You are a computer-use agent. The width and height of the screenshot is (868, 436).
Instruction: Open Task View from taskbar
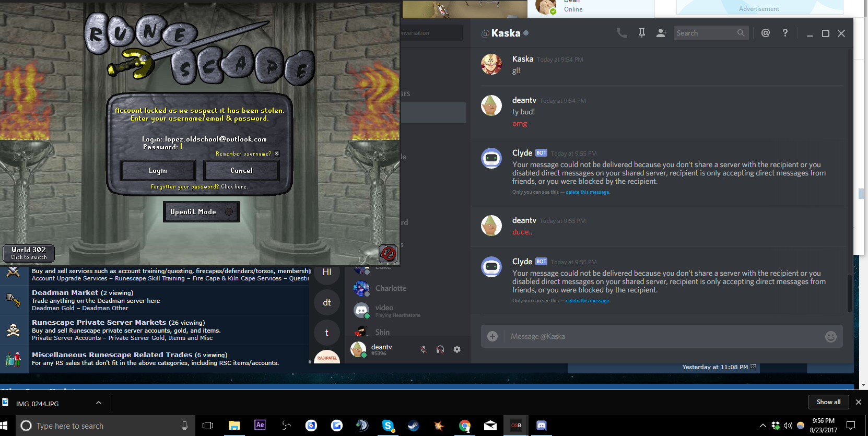pos(208,426)
